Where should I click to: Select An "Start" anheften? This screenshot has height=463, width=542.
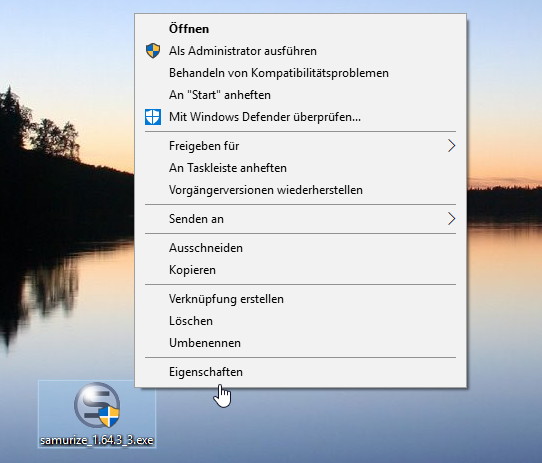(x=300, y=95)
